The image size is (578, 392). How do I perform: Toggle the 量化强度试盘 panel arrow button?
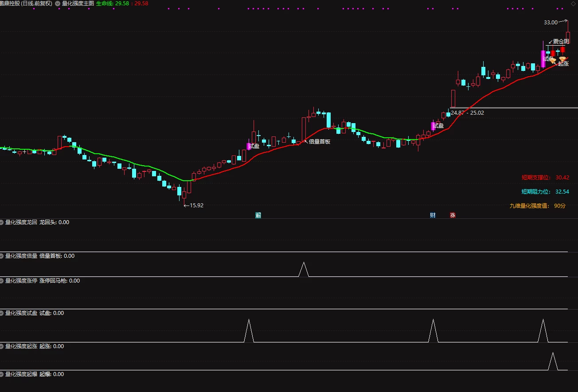[2, 313]
